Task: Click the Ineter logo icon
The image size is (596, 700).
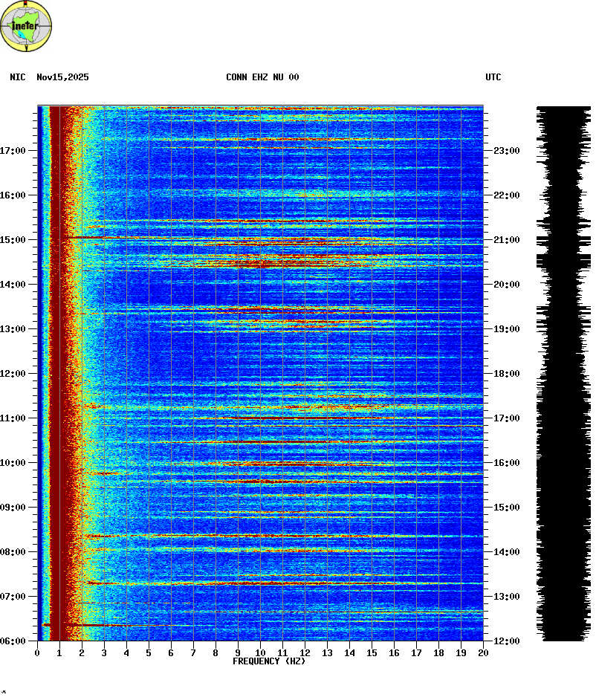Action: [27, 27]
